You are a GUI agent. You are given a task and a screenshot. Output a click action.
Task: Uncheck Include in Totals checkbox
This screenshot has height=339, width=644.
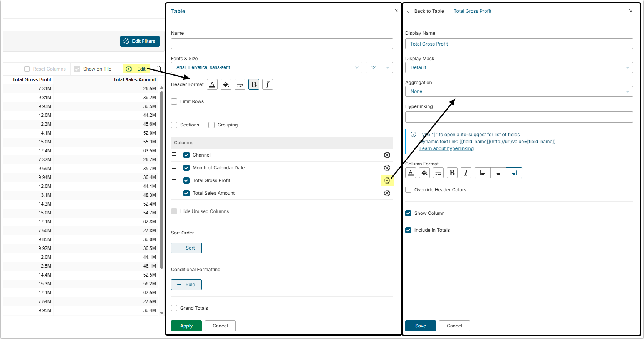tap(408, 230)
